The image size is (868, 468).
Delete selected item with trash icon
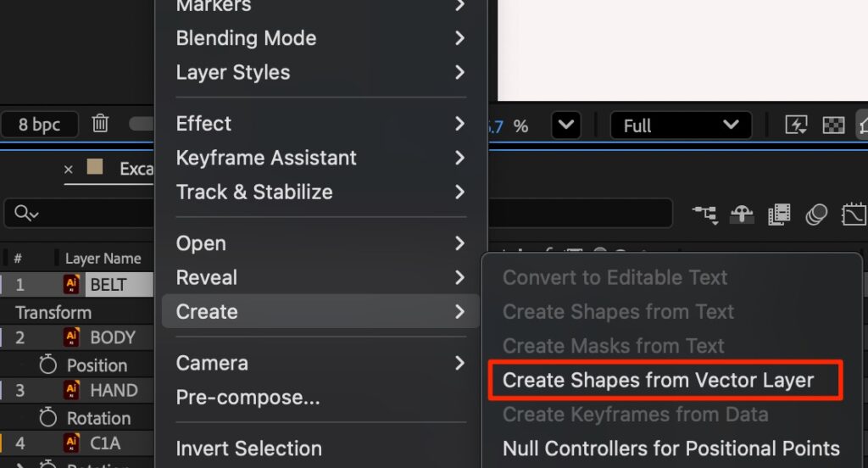[x=101, y=125]
